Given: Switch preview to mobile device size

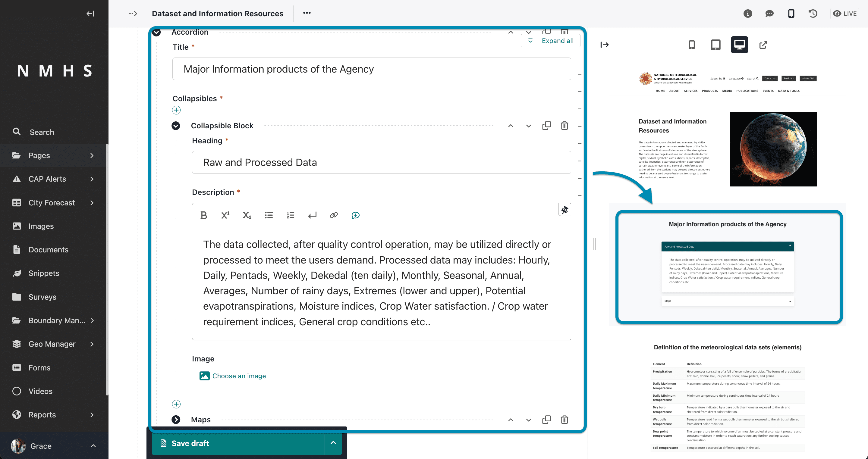Looking at the screenshot, I should 691,45.
